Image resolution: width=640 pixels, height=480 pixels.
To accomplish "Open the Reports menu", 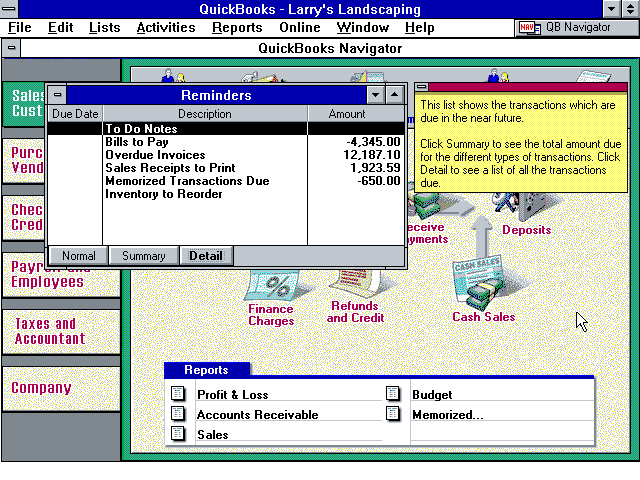I will pos(237,27).
